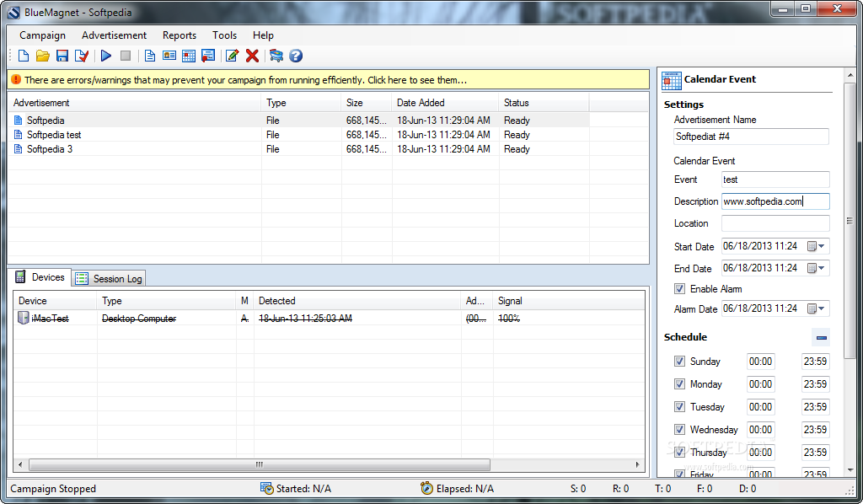
Task: Open a campaign with the folder icon
Action: tap(42, 56)
